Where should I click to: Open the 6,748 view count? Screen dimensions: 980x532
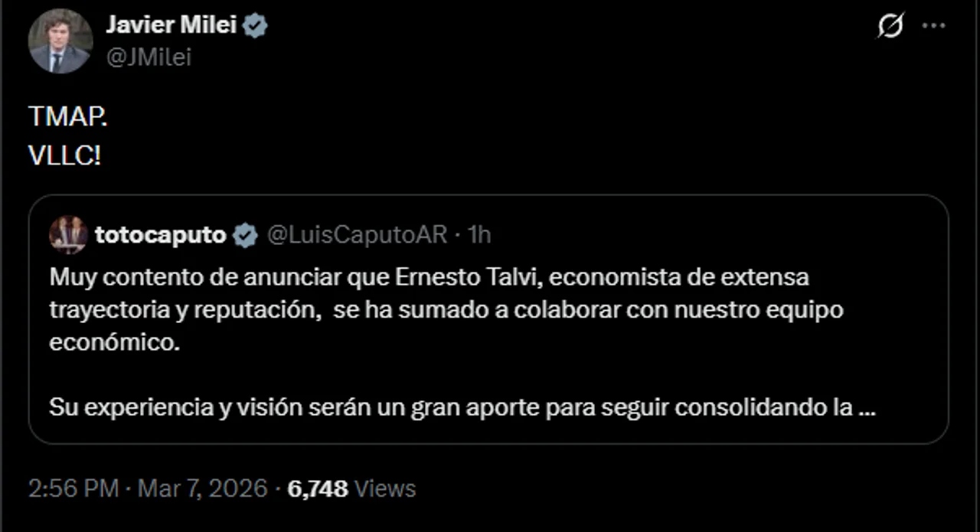(x=318, y=488)
